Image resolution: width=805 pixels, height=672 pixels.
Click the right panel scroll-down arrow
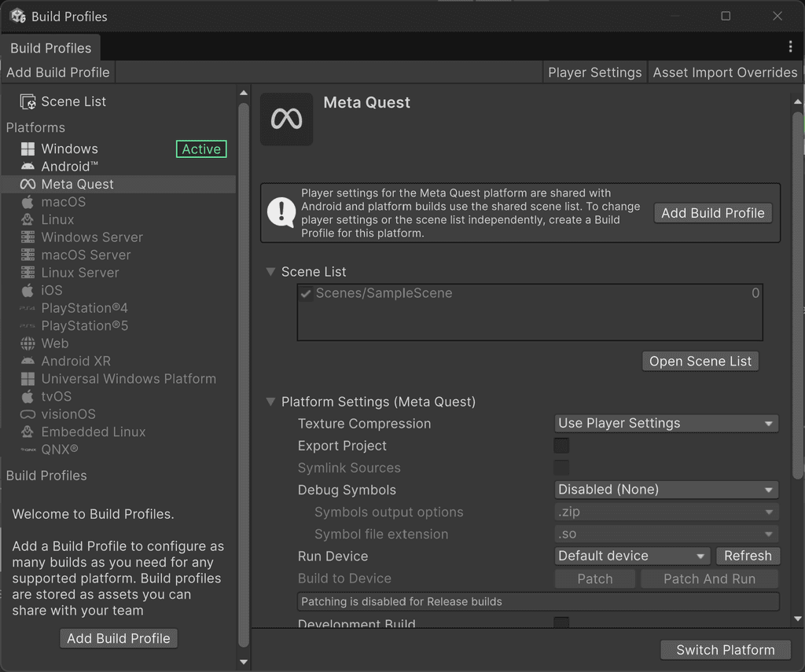click(797, 619)
